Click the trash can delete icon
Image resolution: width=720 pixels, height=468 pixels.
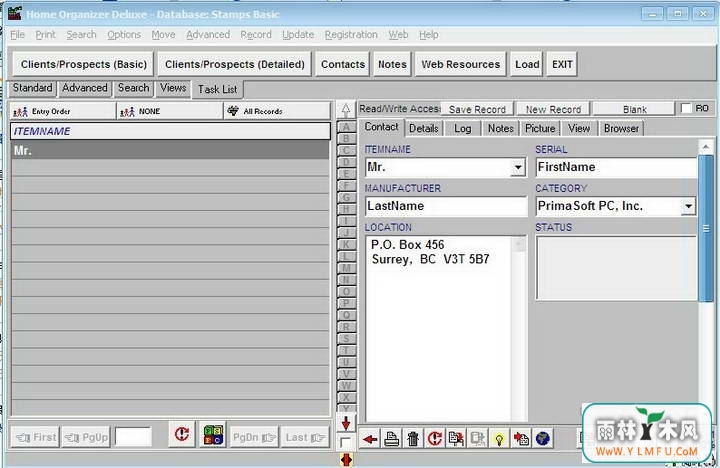pyautogui.click(x=413, y=439)
